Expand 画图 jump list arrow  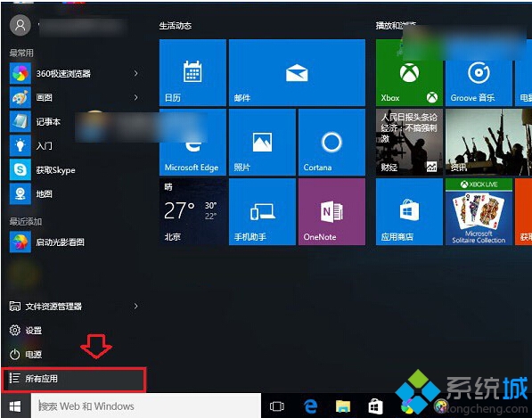(135, 97)
